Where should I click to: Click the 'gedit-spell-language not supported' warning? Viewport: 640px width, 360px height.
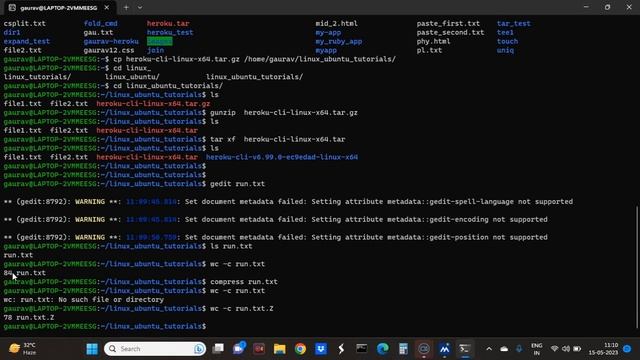pos(288,202)
